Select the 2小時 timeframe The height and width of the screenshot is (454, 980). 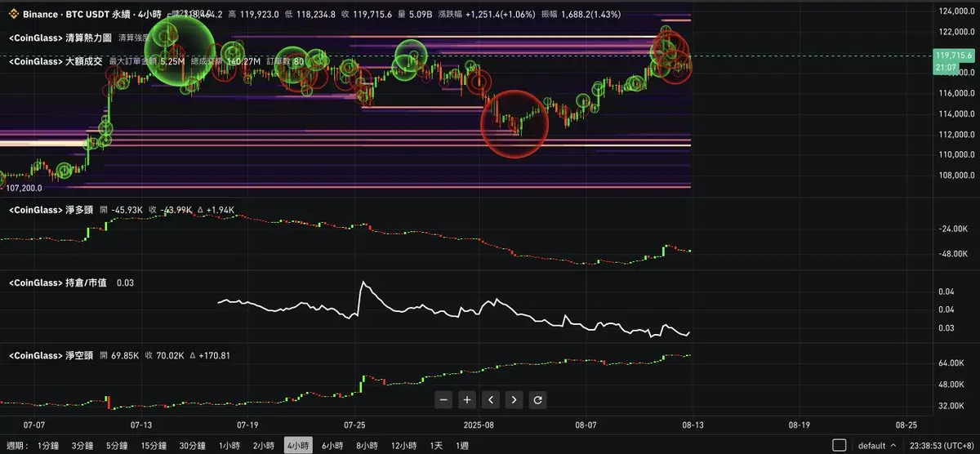click(263, 446)
